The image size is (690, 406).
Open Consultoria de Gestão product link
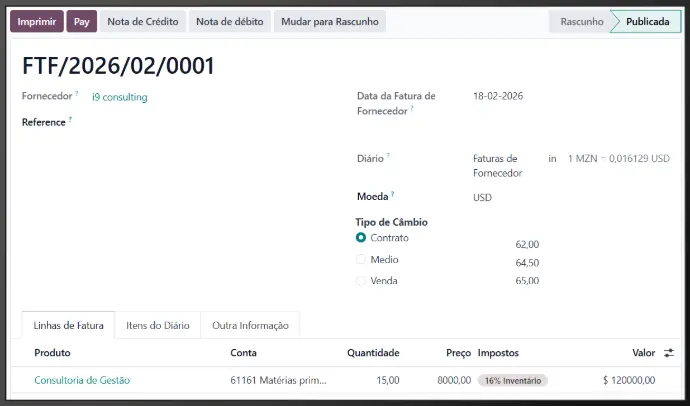coord(82,380)
